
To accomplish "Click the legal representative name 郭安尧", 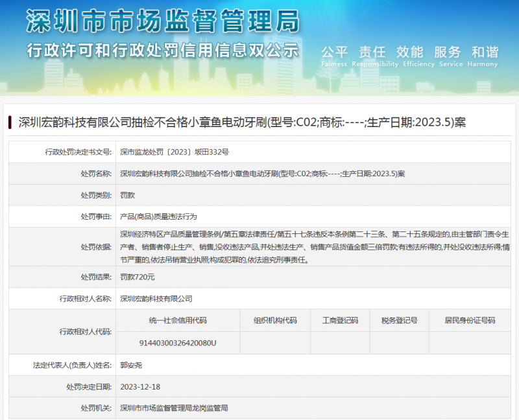I will tap(131, 365).
